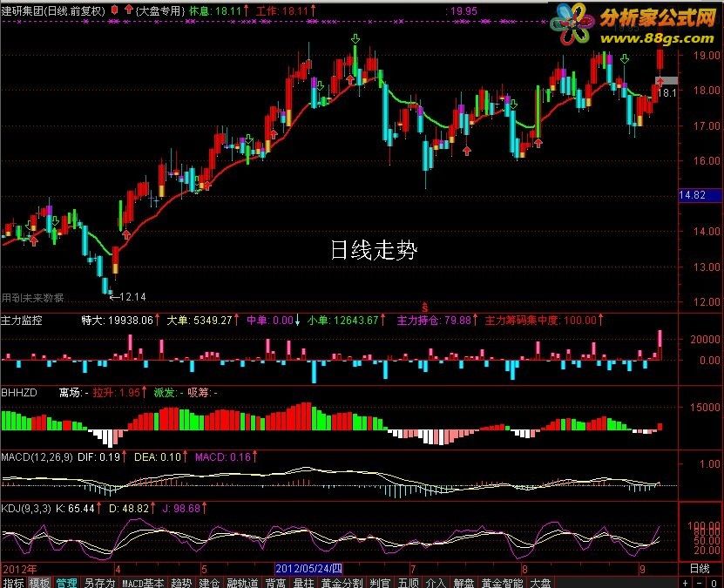This screenshot has height=588, width=724.
Task: Click the DIF: 0.19 value
Action: pyautogui.click(x=102, y=457)
